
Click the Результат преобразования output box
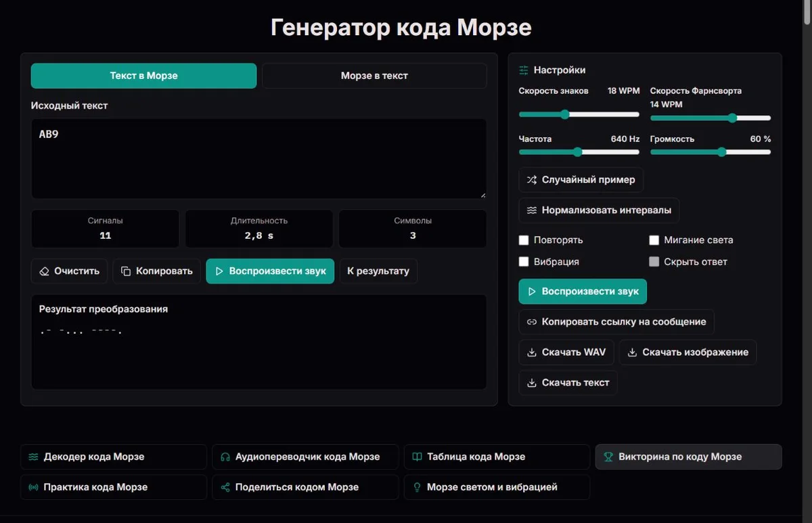(x=258, y=342)
